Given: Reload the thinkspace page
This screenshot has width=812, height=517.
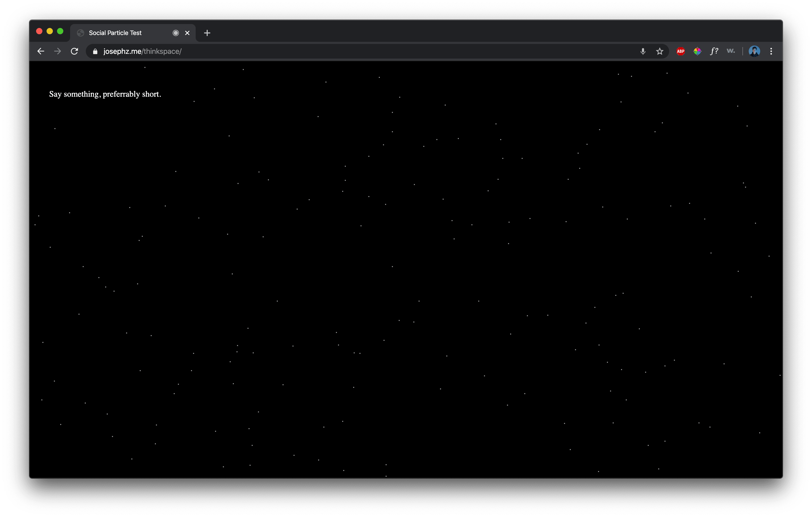Looking at the screenshot, I should pyautogui.click(x=75, y=51).
